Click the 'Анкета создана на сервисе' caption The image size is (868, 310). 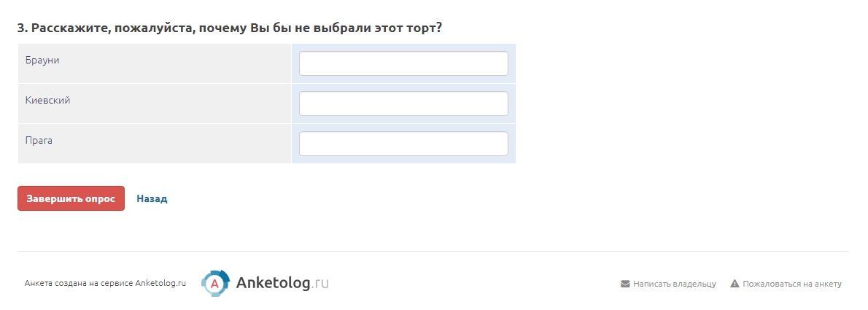click(x=79, y=284)
